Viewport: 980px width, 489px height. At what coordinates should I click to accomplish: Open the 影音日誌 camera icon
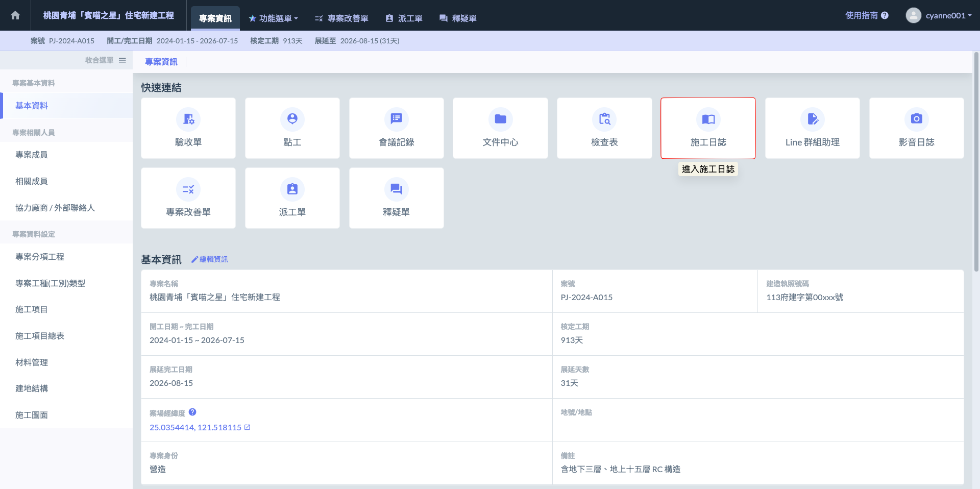coord(916,119)
